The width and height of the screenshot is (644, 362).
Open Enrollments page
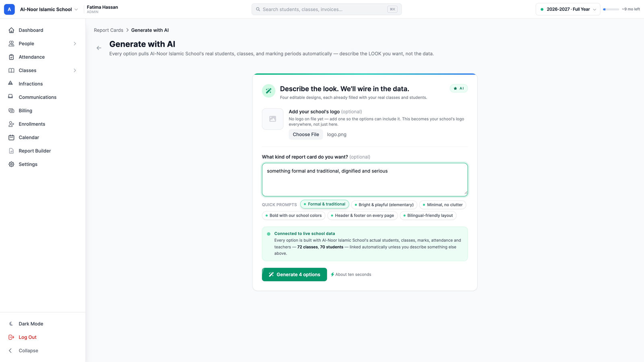tap(43, 124)
